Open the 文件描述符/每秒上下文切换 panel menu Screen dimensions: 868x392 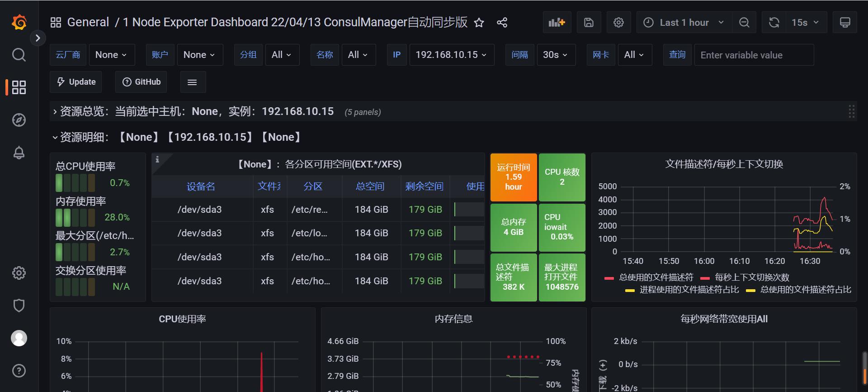point(724,164)
